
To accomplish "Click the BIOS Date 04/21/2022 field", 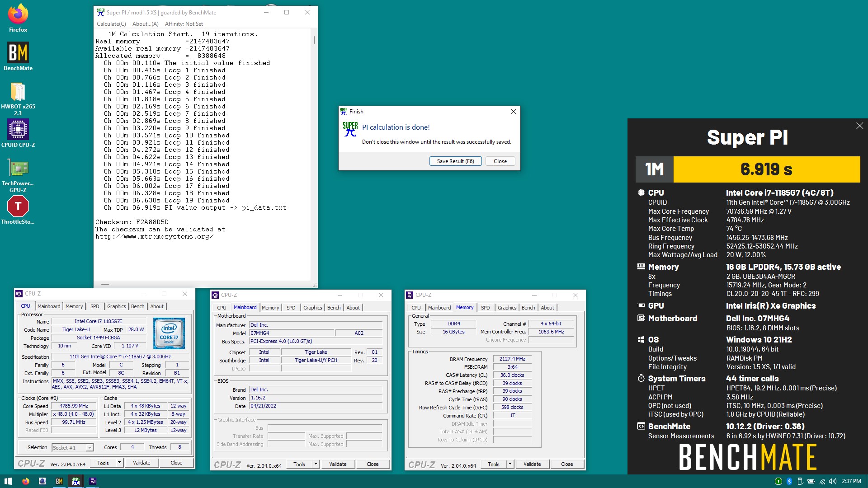I will click(x=316, y=406).
